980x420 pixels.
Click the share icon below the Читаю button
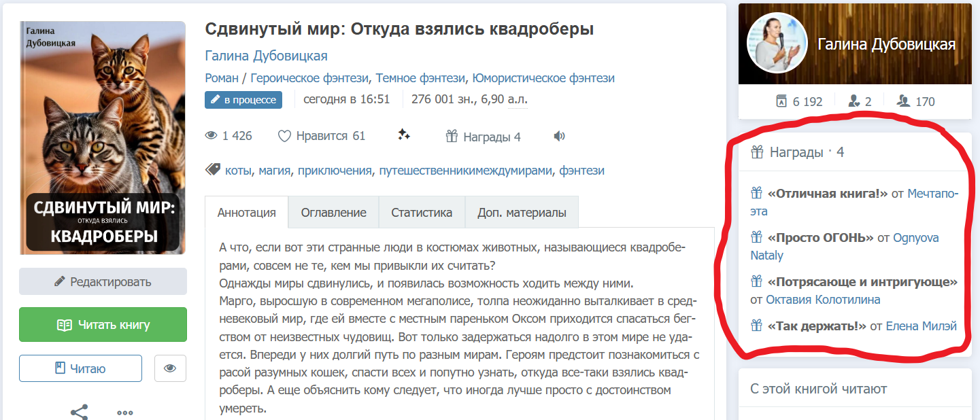(x=80, y=412)
